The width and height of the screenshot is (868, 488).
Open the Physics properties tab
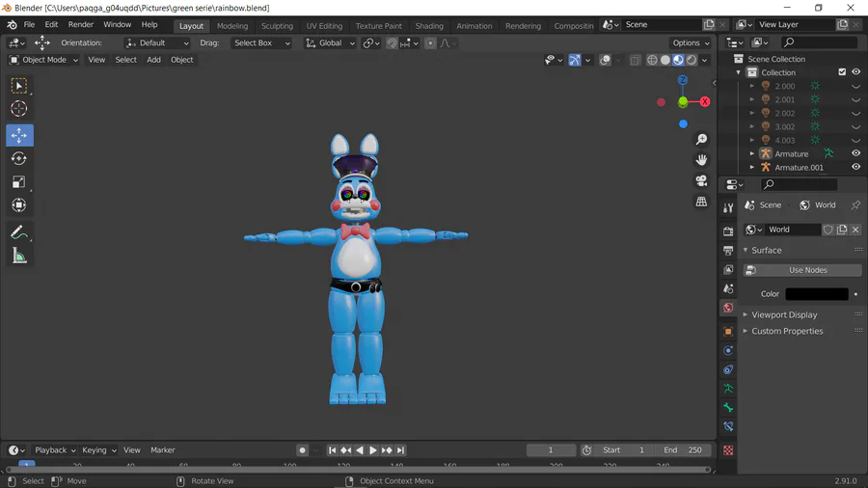coord(728,351)
